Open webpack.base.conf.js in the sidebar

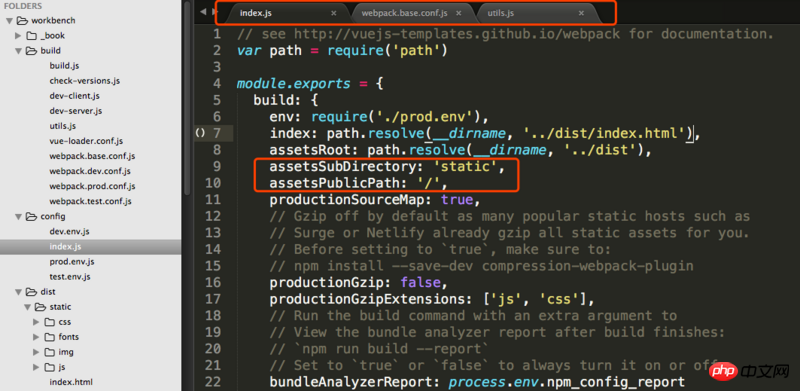92,156
